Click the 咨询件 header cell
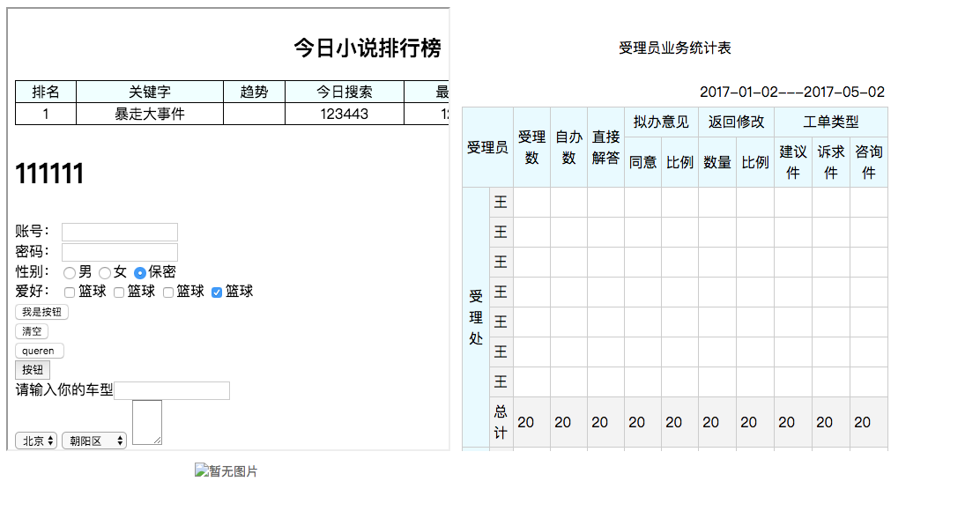Image resolution: width=980 pixels, height=511 pixels. (x=869, y=162)
